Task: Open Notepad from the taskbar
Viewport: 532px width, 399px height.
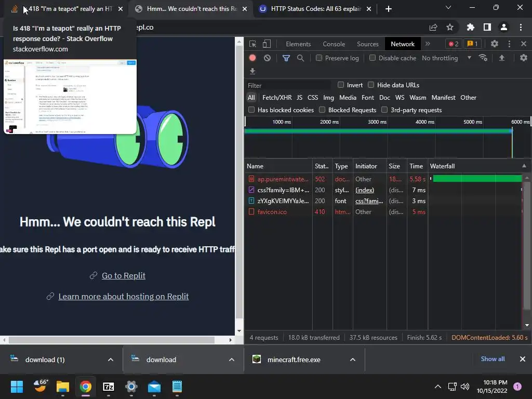Action: pyautogui.click(x=177, y=387)
